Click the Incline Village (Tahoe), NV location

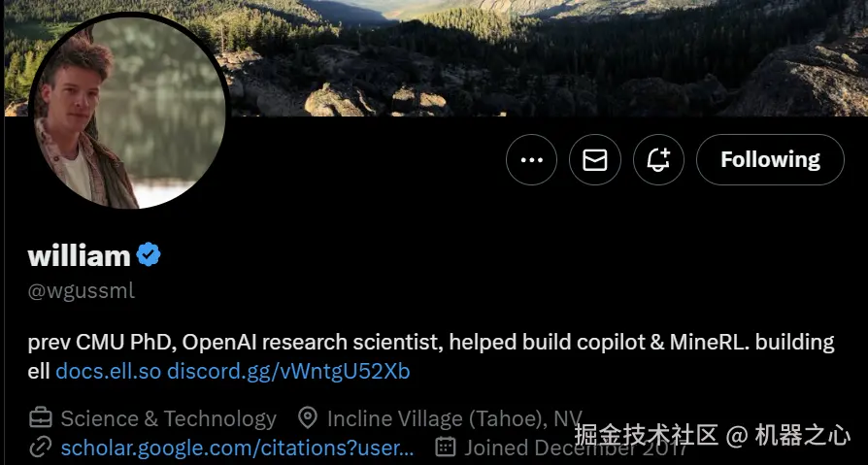click(454, 418)
